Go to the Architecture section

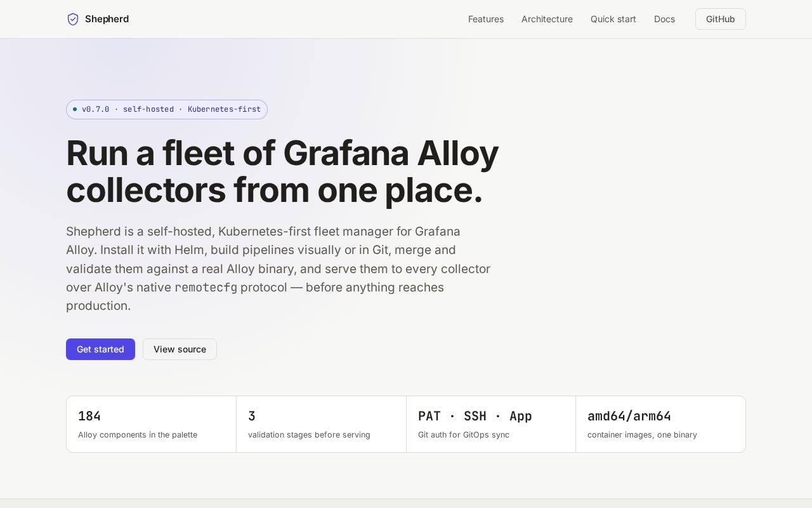547,19
